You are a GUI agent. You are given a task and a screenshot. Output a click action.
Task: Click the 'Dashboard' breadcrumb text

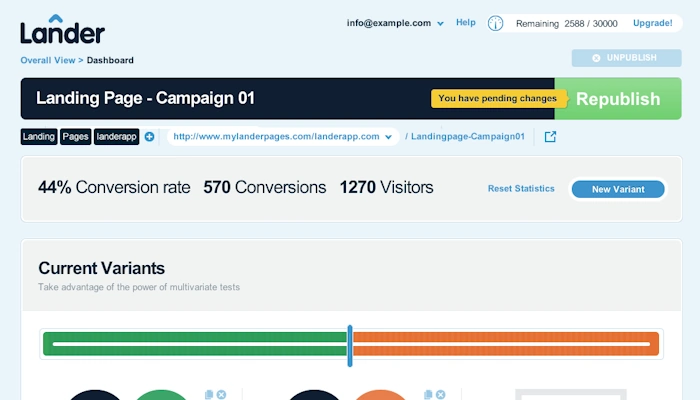(110, 60)
